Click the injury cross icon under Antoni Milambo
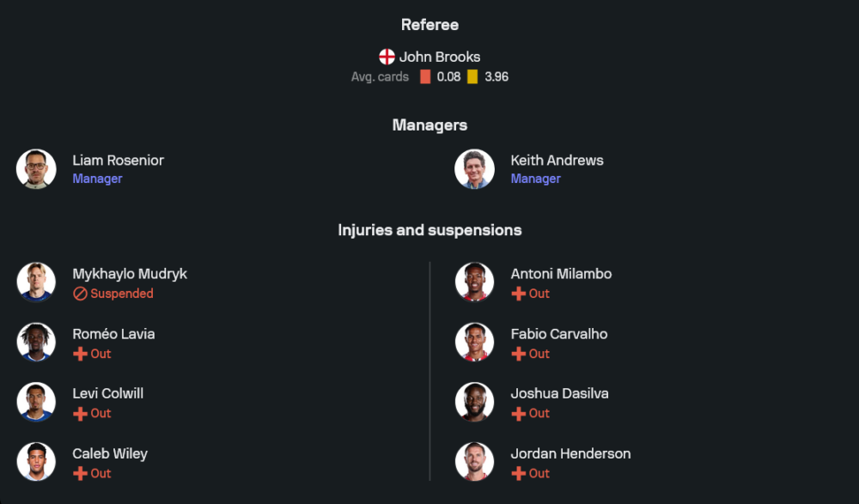The width and height of the screenshot is (859, 504). pyautogui.click(x=518, y=294)
